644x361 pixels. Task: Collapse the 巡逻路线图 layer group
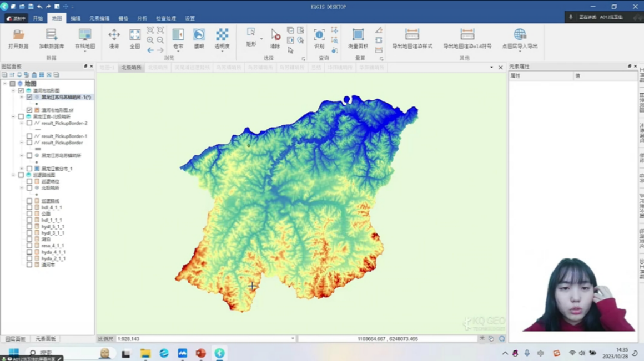13,175
